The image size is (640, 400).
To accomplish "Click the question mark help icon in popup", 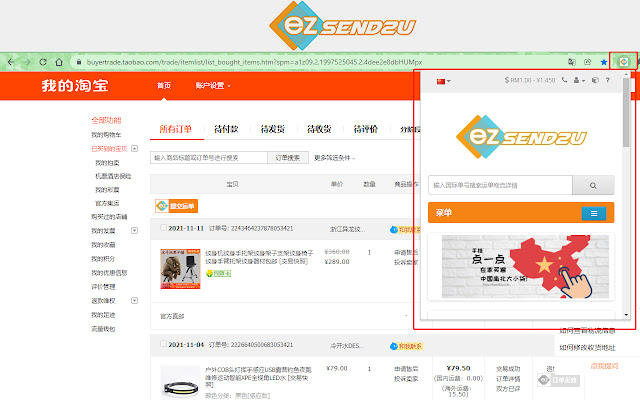I will (x=607, y=80).
